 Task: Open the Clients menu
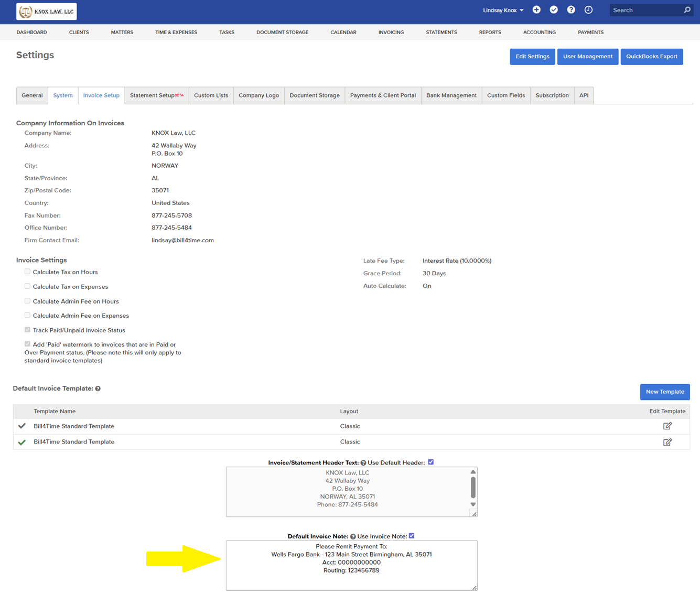pos(79,33)
